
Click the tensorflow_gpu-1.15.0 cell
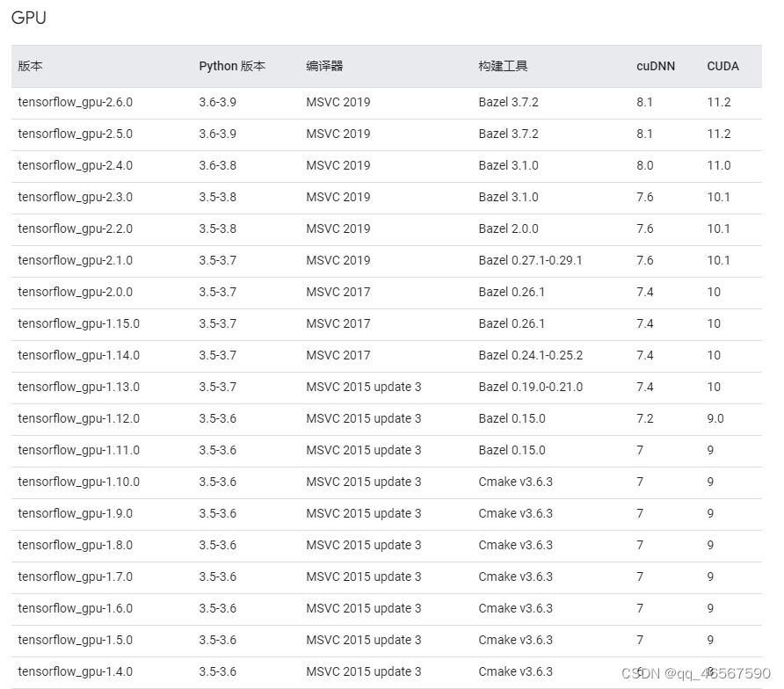[79, 323]
